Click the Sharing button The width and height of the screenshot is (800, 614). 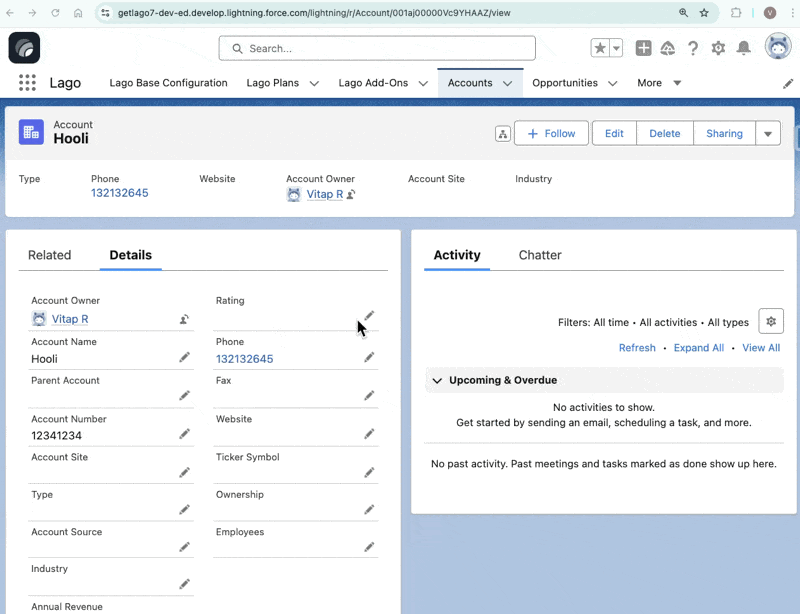724,133
